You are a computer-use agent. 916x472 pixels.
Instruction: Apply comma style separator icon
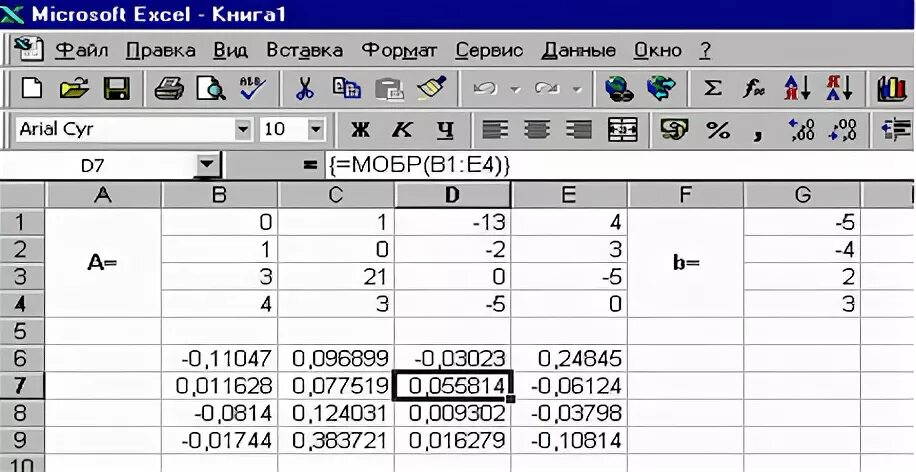coord(758,134)
